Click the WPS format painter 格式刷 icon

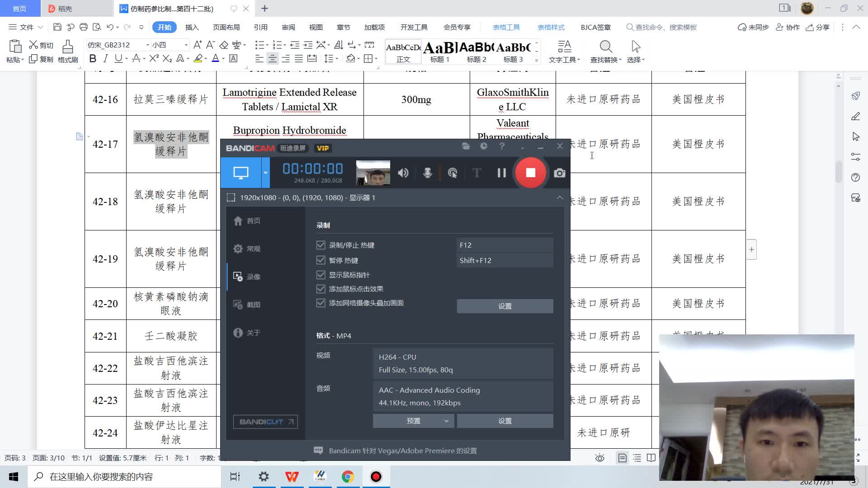pyautogui.click(x=68, y=51)
